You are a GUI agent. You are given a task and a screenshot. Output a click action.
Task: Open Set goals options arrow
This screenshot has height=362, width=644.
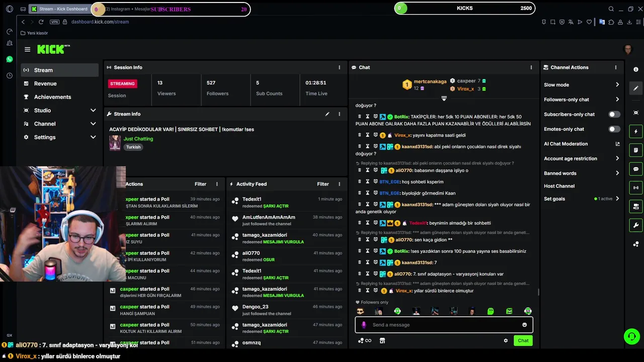617,199
